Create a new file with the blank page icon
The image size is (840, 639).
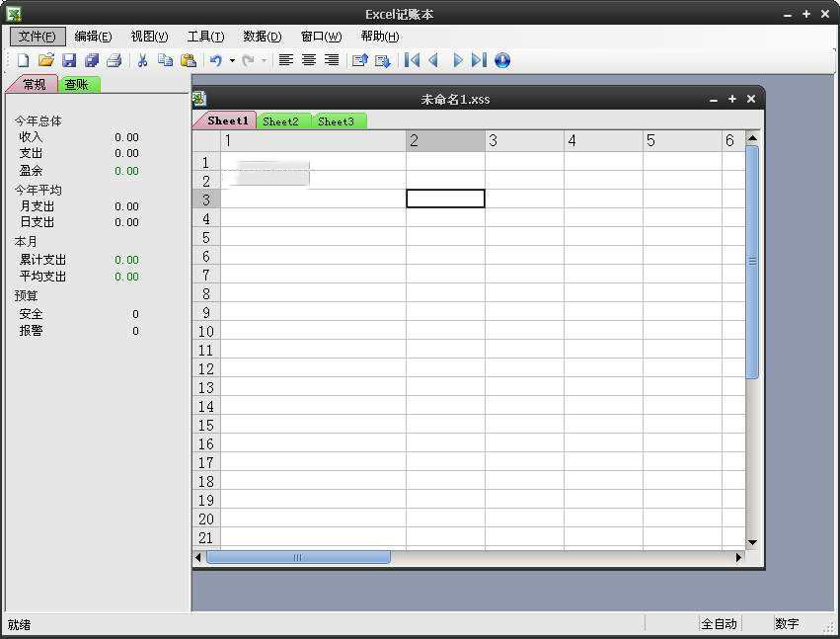pyautogui.click(x=23, y=60)
